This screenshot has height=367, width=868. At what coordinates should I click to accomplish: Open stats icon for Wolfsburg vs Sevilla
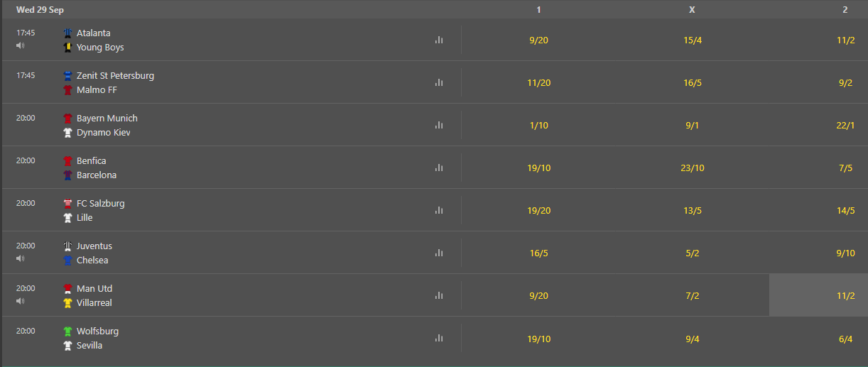(x=438, y=339)
